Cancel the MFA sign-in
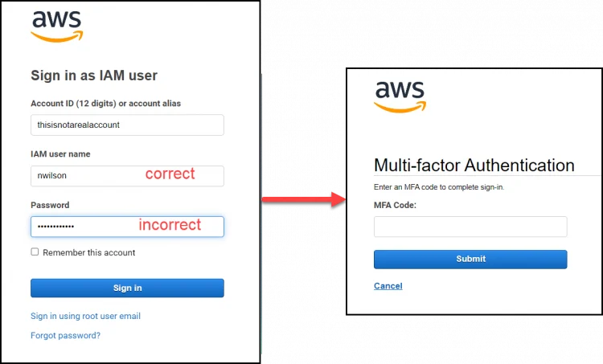Viewport: 603px width, 364px height. [x=388, y=285]
